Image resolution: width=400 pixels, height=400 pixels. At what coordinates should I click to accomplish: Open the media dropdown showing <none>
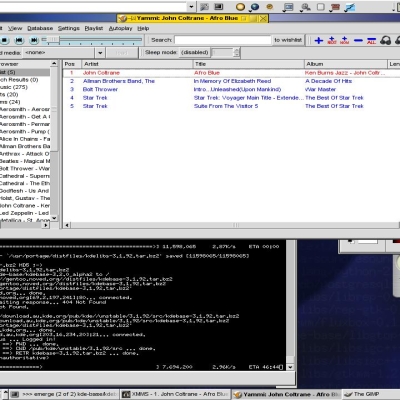point(63,53)
